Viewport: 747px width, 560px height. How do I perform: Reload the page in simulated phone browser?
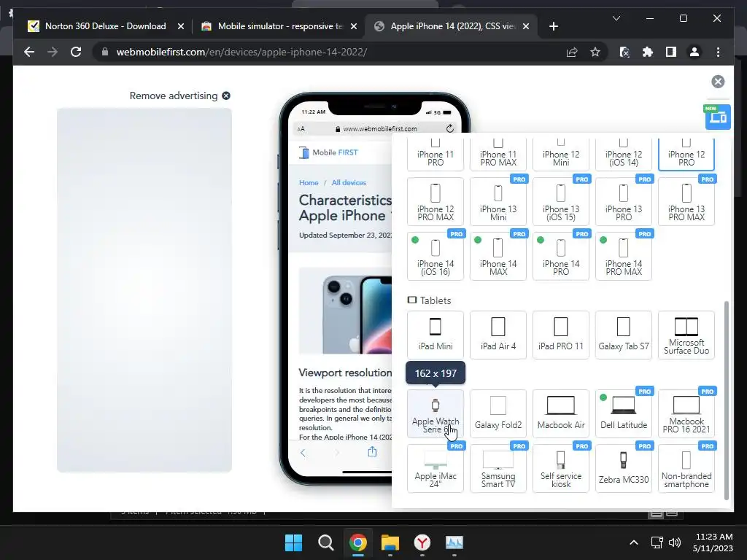[x=449, y=128]
